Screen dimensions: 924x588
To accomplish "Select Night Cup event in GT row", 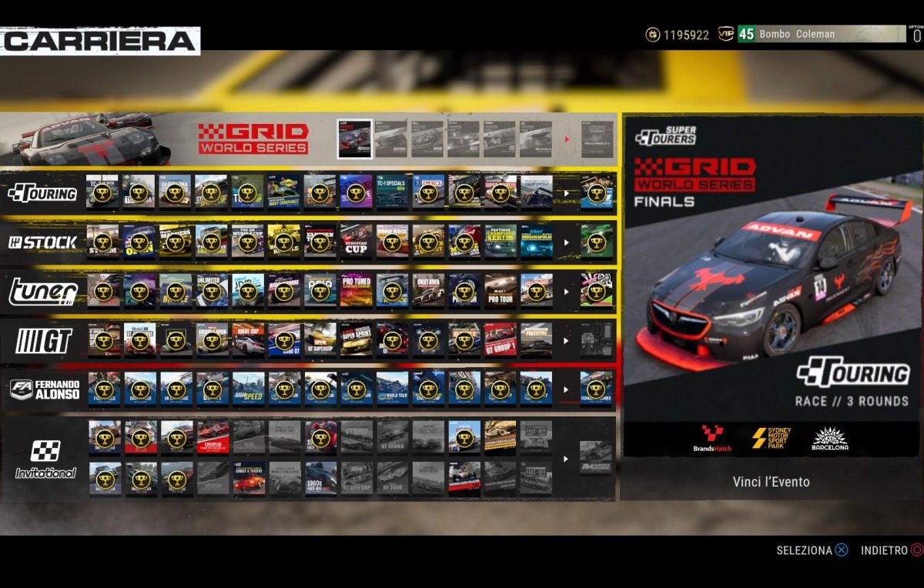I will pyautogui.click(x=248, y=340).
